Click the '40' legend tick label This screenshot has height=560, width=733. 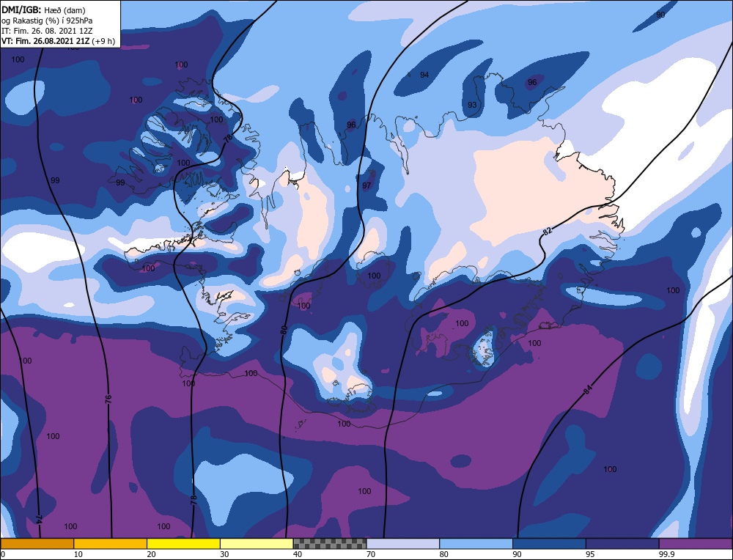[298, 554]
